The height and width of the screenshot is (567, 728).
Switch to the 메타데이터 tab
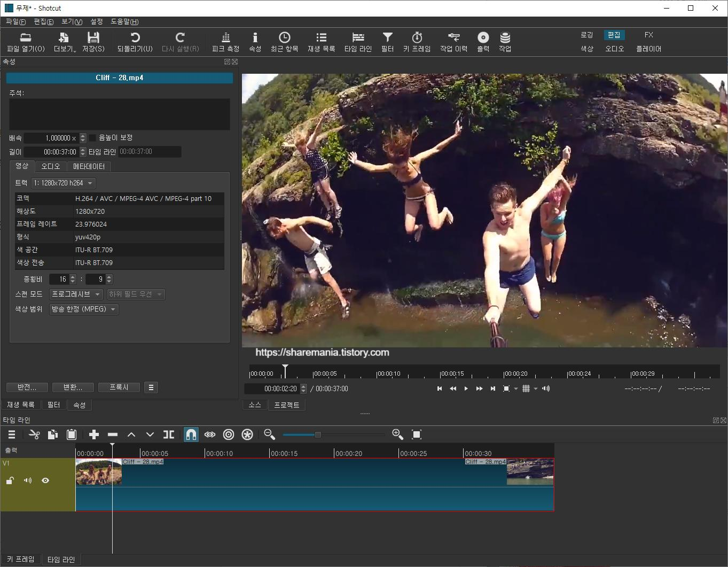89,167
